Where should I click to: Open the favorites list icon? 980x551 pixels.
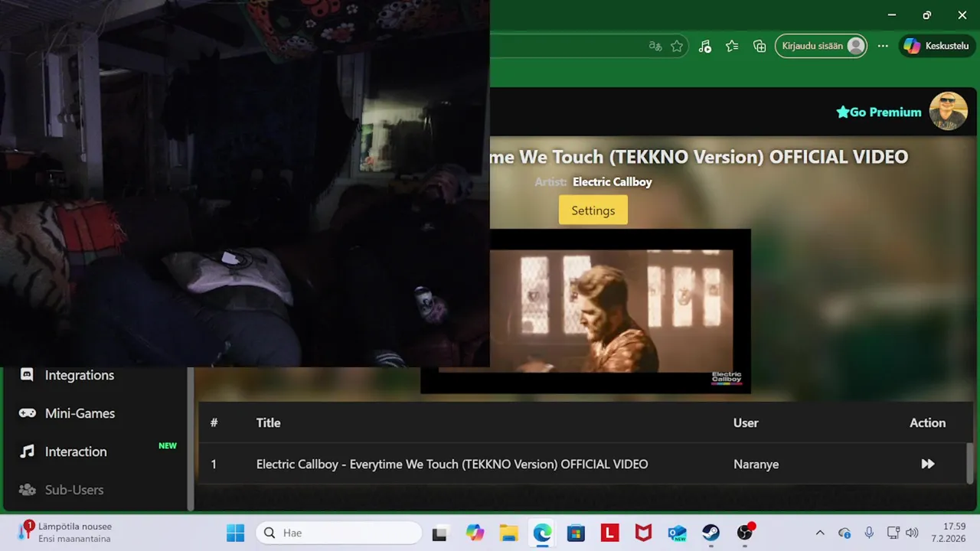732,46
